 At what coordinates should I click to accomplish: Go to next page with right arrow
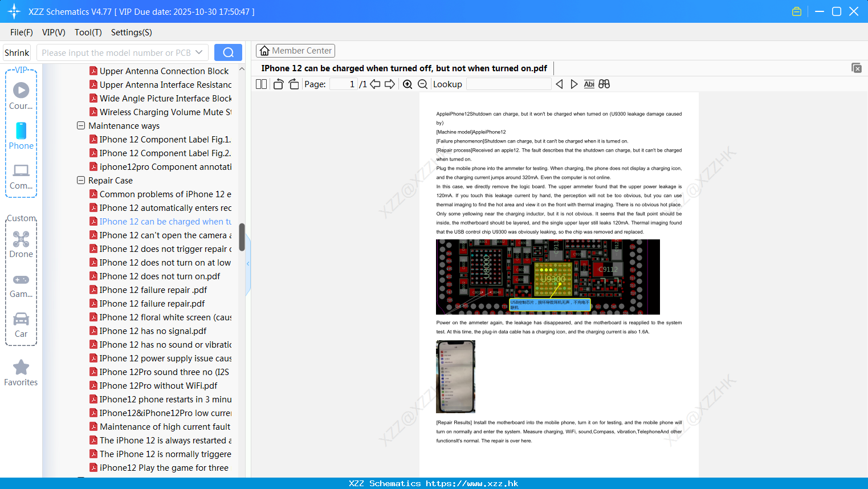pyautogui.click(x=390, y=84)
